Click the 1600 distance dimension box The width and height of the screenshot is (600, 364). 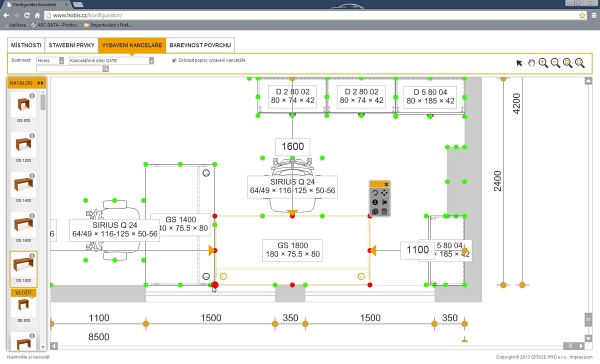tap(293, 147)
